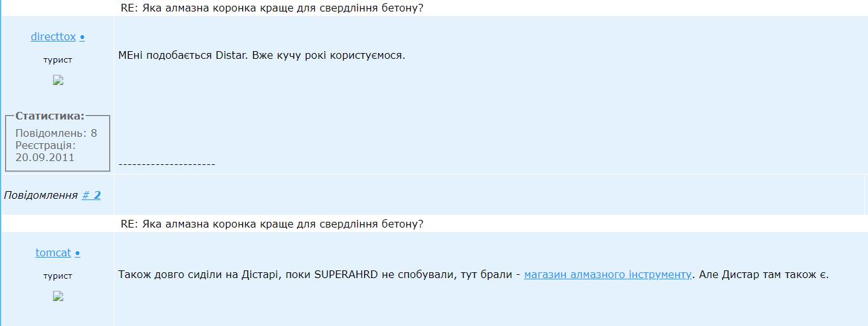Click the directtox status dot icon
Viewport: 868px width, 326px height.
click(x=82, y=38)
